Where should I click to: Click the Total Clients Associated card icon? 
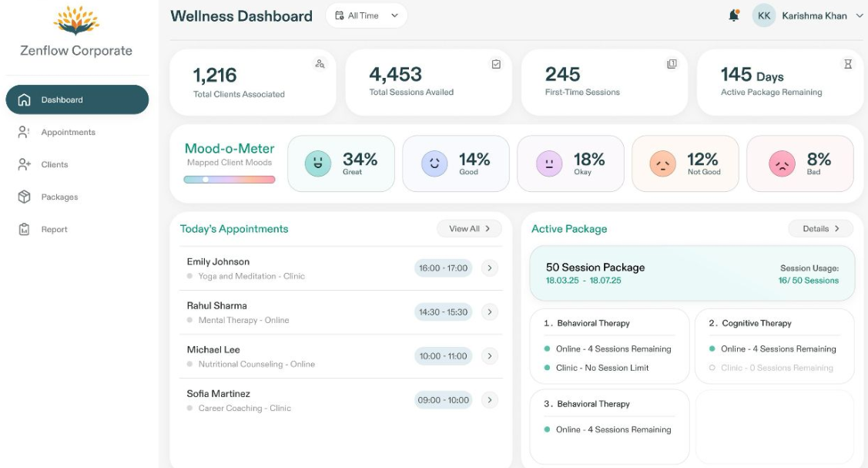coord(320,64)
